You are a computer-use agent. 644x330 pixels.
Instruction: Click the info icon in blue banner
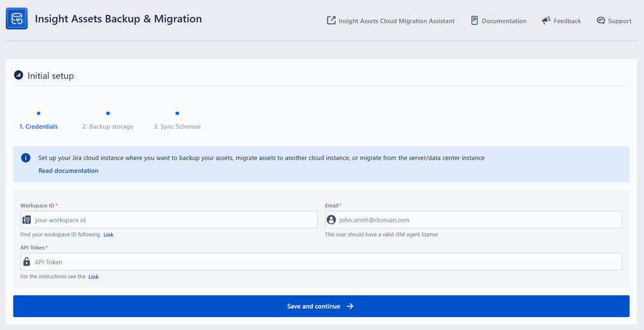click(26, 158)
